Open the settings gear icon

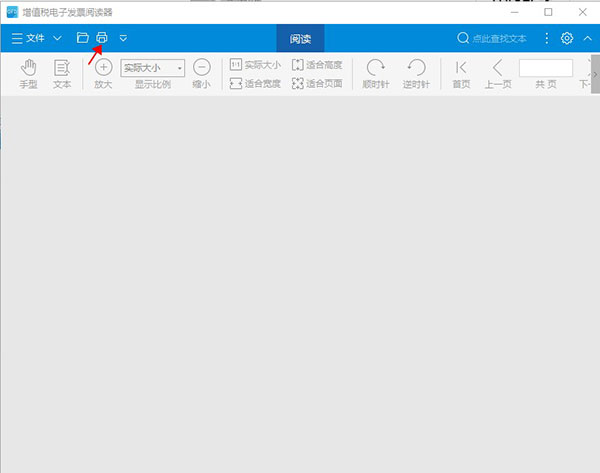click(x=567, y=38)
